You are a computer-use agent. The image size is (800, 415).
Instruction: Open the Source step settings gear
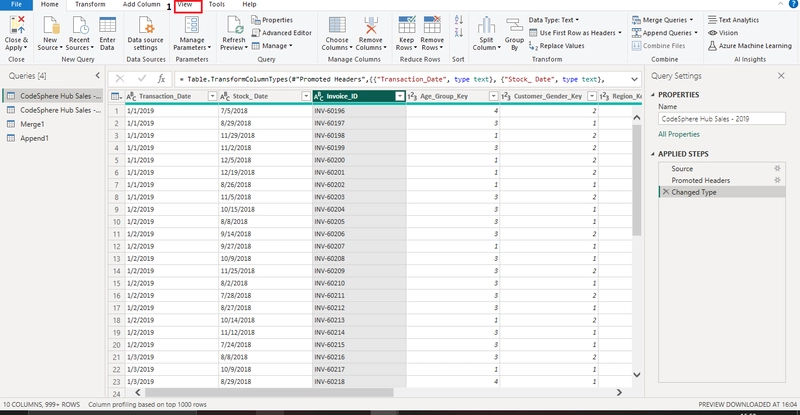777,168
